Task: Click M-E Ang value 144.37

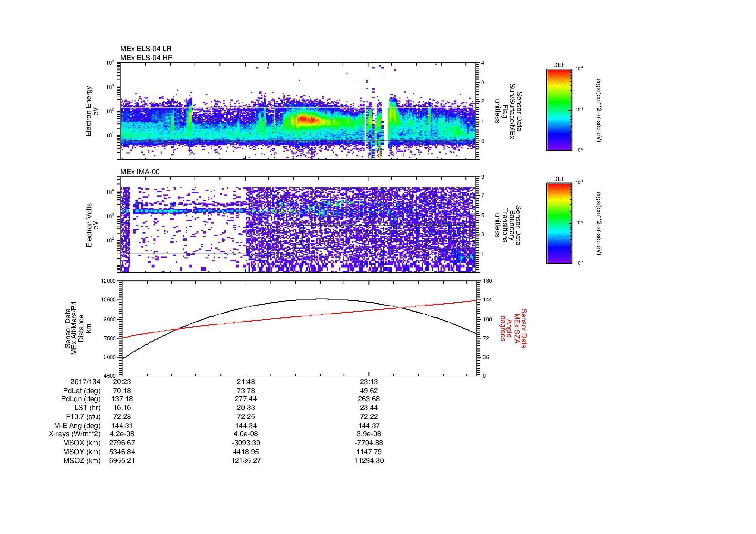Action: tap(369, 425)
